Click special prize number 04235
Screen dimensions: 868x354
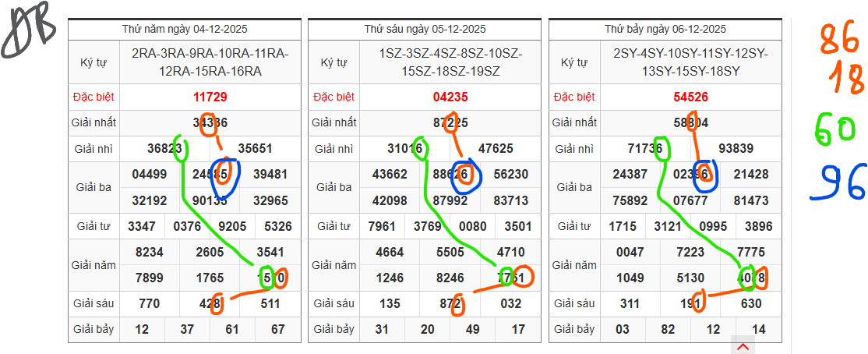pyautogui.click(x=450, y=97)
